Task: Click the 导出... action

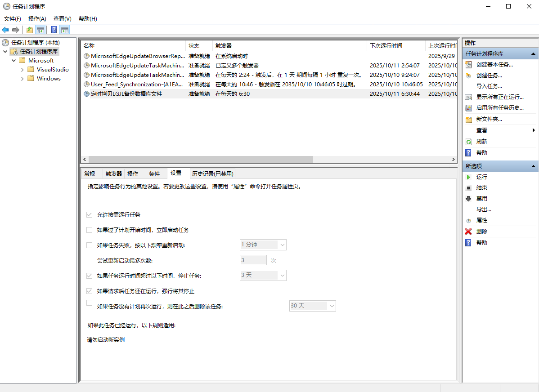Action: click(484, 209)
